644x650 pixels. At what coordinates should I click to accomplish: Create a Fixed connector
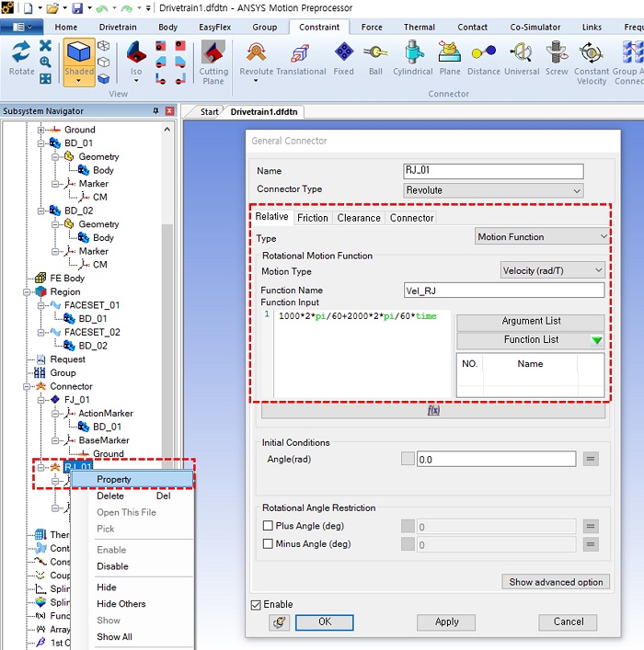point(343,58)
